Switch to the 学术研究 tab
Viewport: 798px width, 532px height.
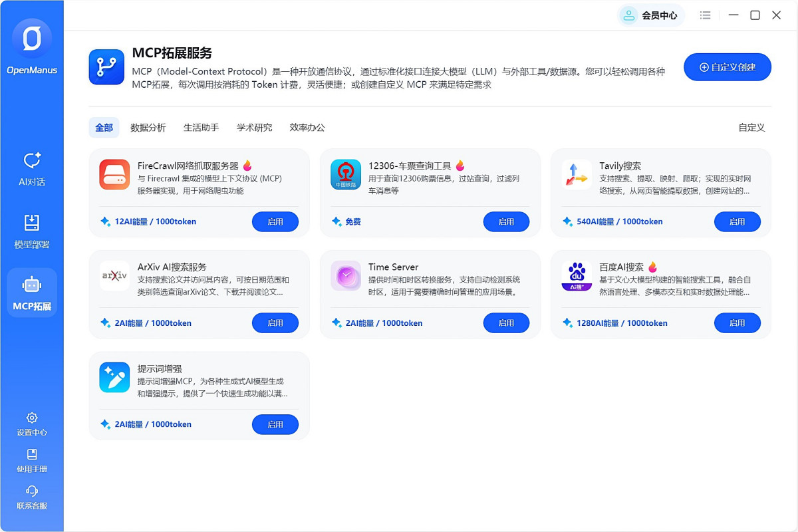[254, 128]
